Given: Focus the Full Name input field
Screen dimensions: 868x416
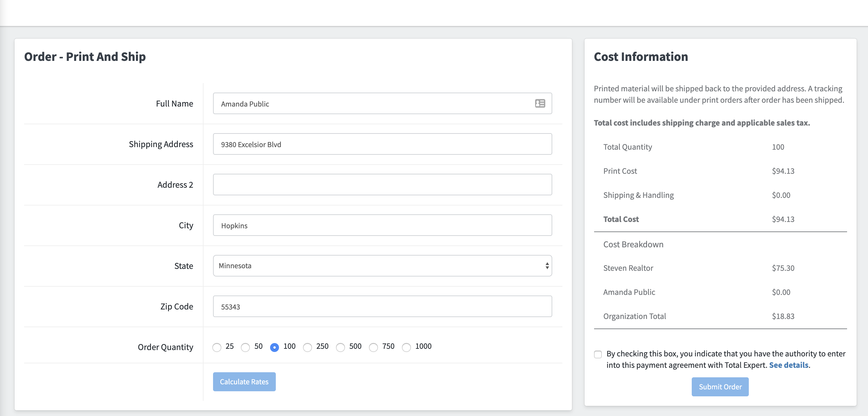Looking at the screenshot, I should click(x=371, y=103).
